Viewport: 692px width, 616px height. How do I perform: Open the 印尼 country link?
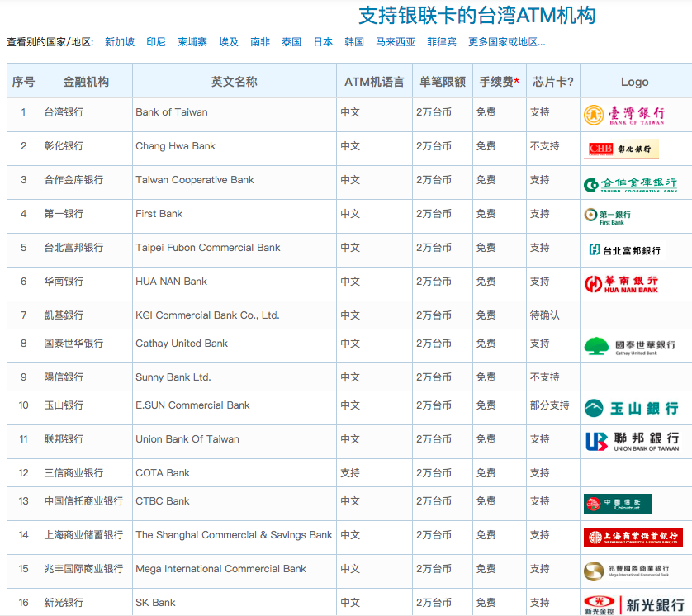click(156, 42)
